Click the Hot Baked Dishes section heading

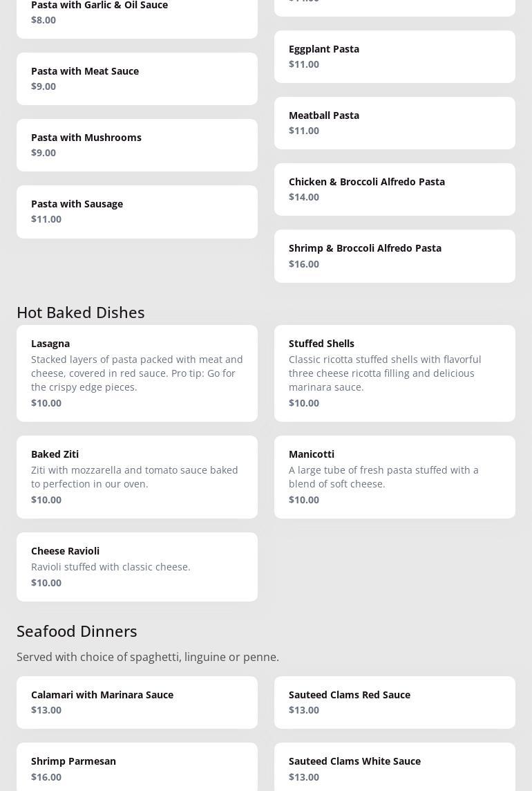pos(81,313)
